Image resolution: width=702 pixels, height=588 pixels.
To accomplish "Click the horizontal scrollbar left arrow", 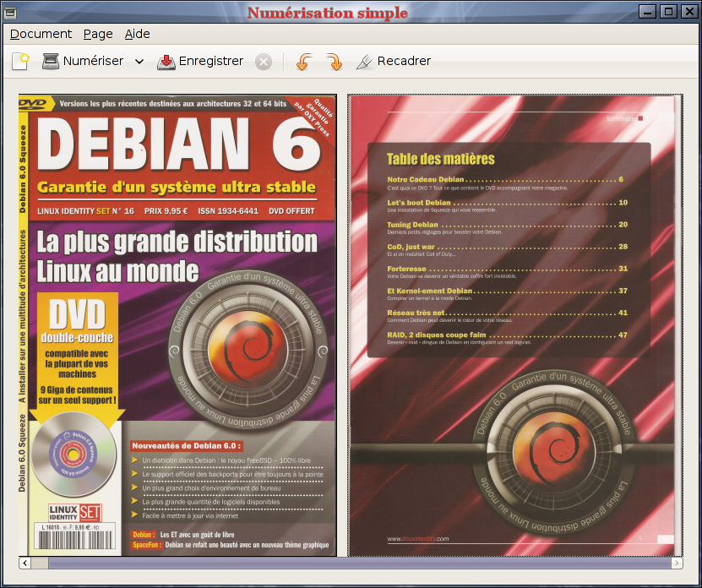I will 25,563.
